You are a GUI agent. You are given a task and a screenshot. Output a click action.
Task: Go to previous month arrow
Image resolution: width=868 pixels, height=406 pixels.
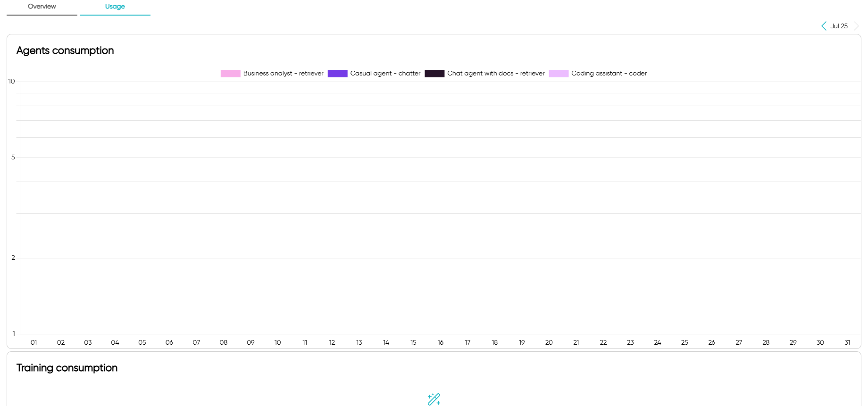[x=824, y=26]
